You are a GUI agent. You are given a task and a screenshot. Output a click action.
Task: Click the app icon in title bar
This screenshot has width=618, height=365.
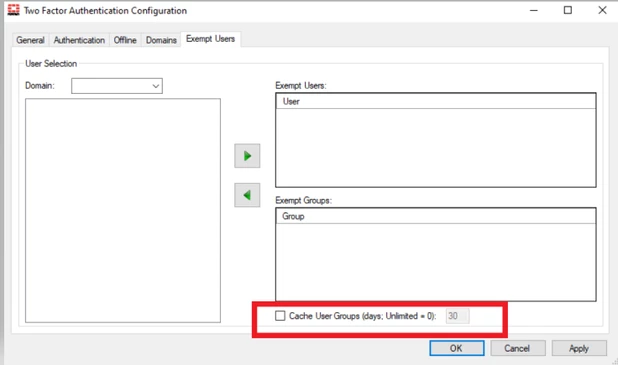pyautogui.click(x=13, y=10)
